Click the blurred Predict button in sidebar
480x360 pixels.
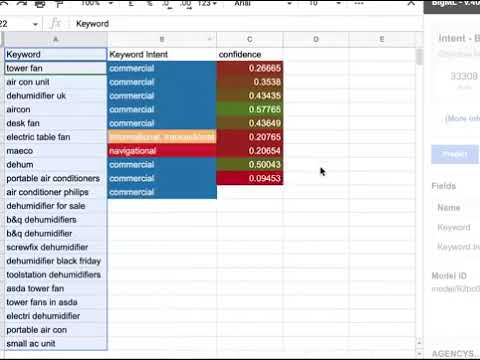455,154
